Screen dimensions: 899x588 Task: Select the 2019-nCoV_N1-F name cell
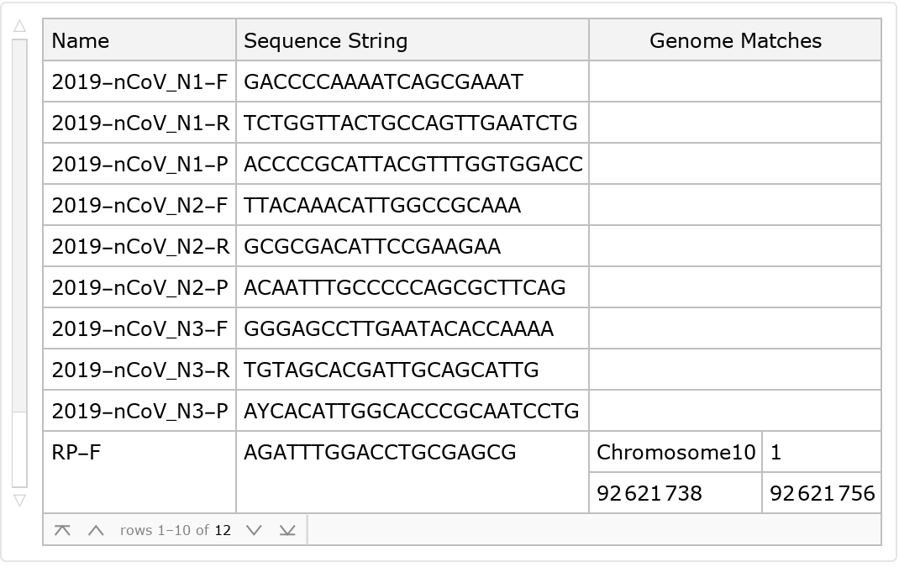click(139, 81)
